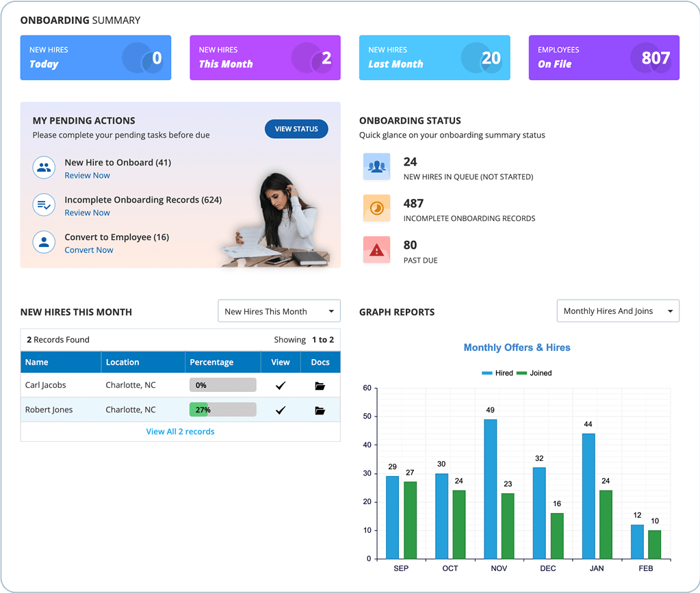Click the New Hire to Onboard people icon
The height and width of the screenshot is (593, 700).
44,168
